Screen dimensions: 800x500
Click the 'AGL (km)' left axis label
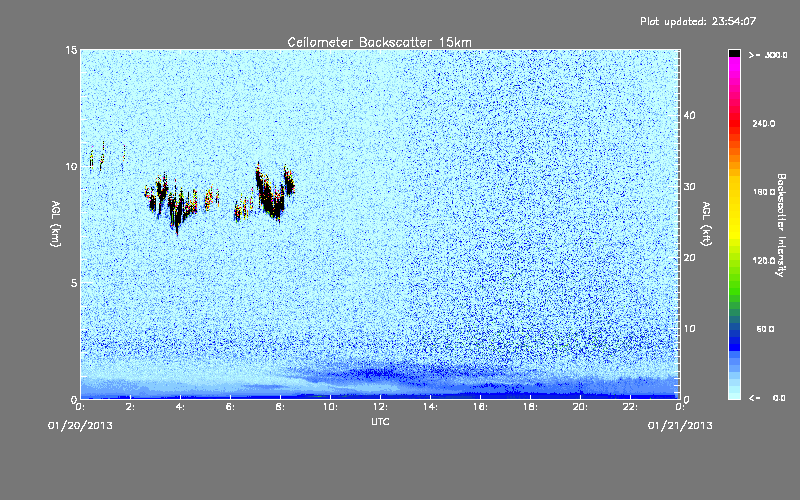tap(56, 224)
